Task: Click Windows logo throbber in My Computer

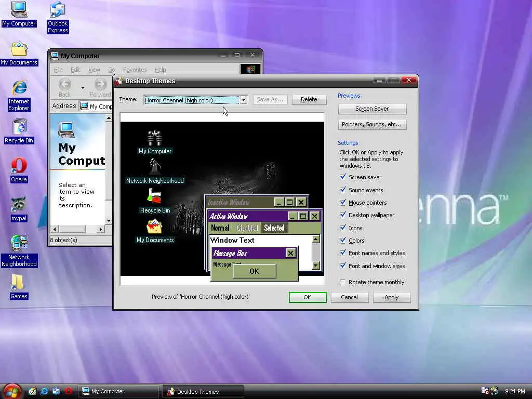Action: click(250, 69)
